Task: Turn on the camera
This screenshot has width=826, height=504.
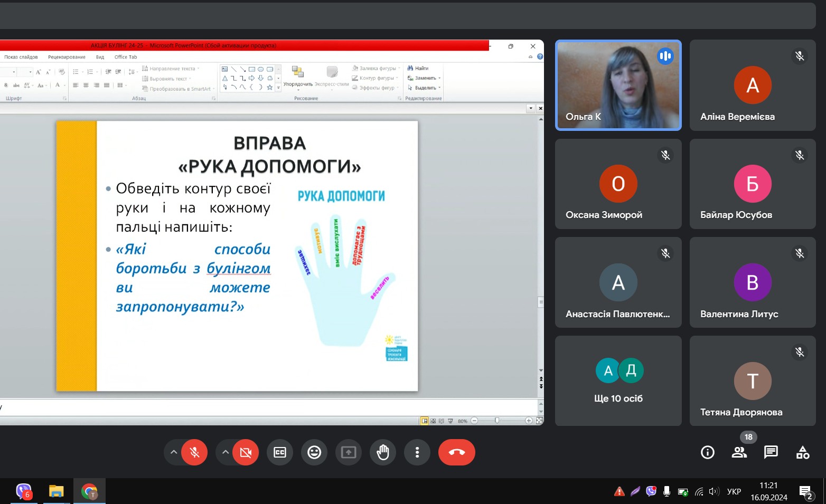Action: coord(246,452)
